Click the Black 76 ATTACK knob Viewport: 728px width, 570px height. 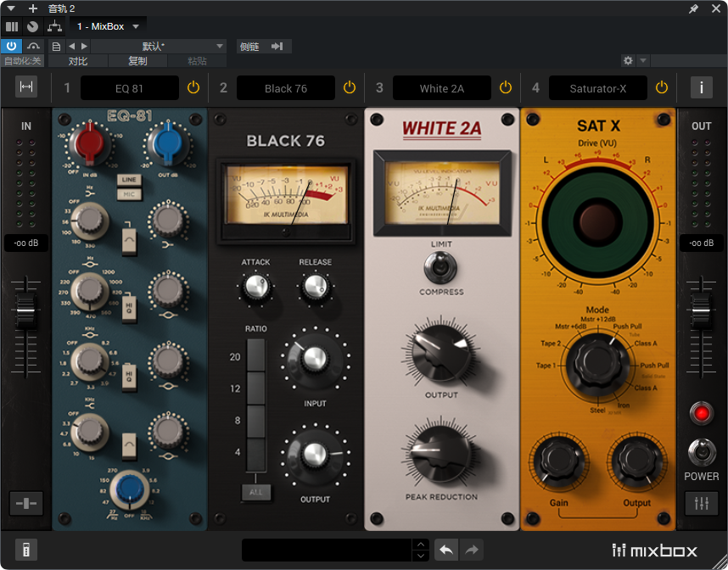256,287
